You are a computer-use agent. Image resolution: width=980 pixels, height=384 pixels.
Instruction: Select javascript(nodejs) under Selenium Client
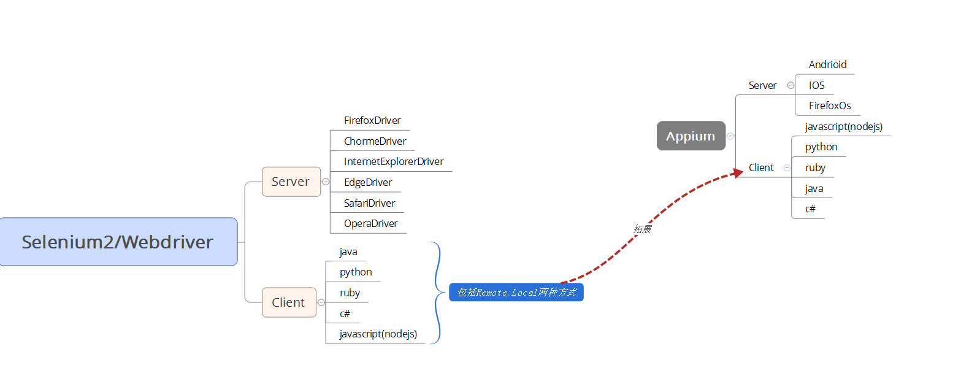click(x=378, y=334)
